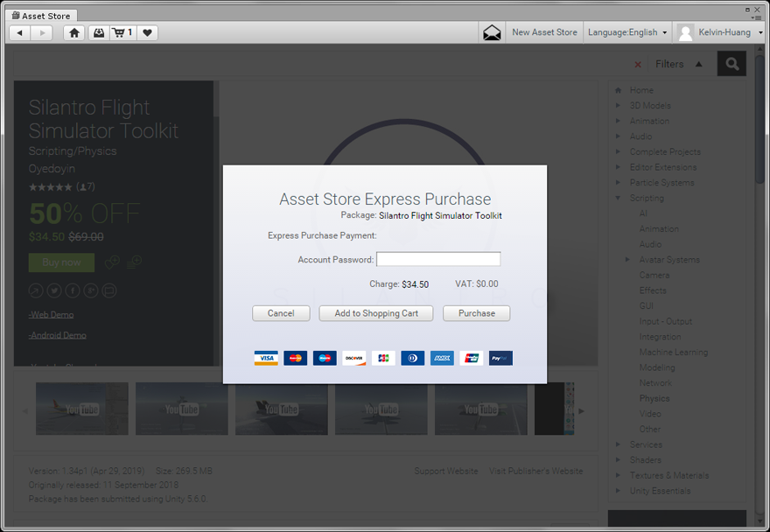Screen dimensions: 770x532
Task: Open the Asset Store home icon
Action: tap(74, 33)
